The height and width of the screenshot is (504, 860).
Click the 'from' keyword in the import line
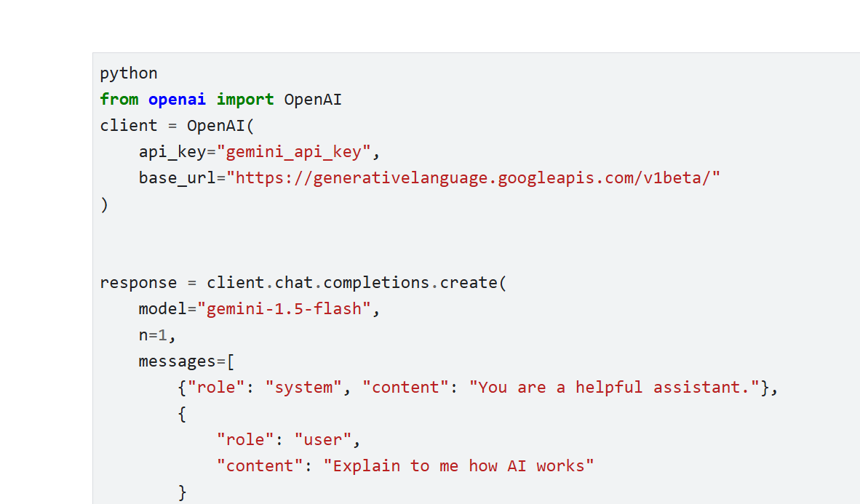(x=119, y=100)
